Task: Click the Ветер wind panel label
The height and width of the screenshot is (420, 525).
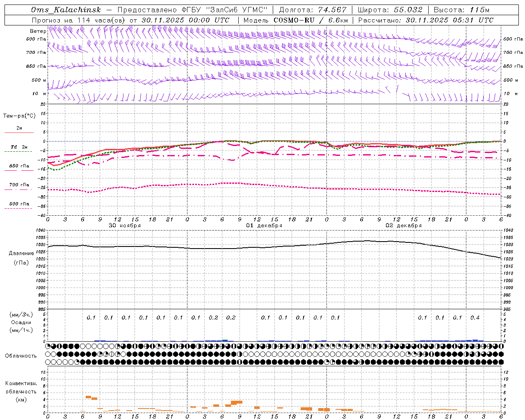Action: pyautogui.click(x=38, y=31)
